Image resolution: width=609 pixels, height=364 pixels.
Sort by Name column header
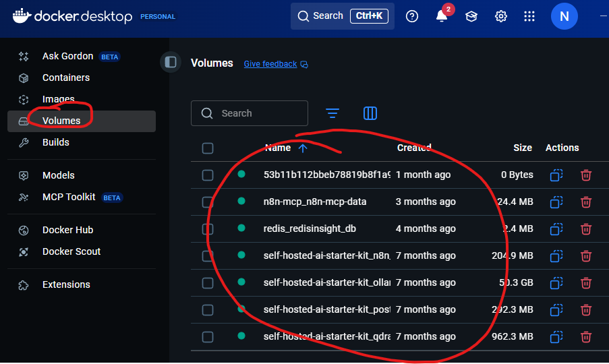coord(278,148)
